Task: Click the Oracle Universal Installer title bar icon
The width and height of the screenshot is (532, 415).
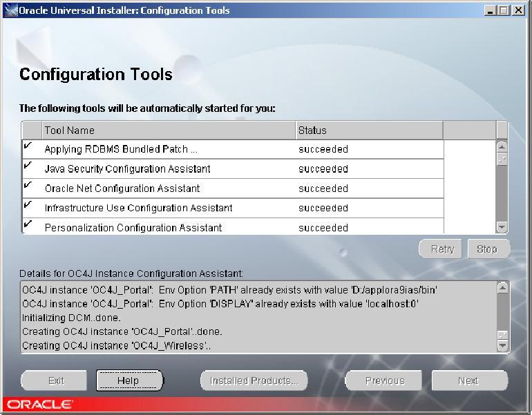Action: coord(10,10)
